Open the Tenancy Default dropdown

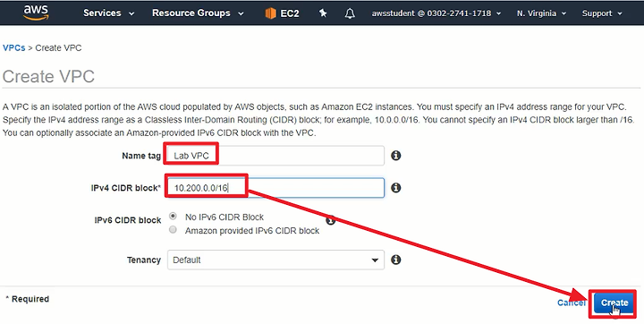coord(275,260)
